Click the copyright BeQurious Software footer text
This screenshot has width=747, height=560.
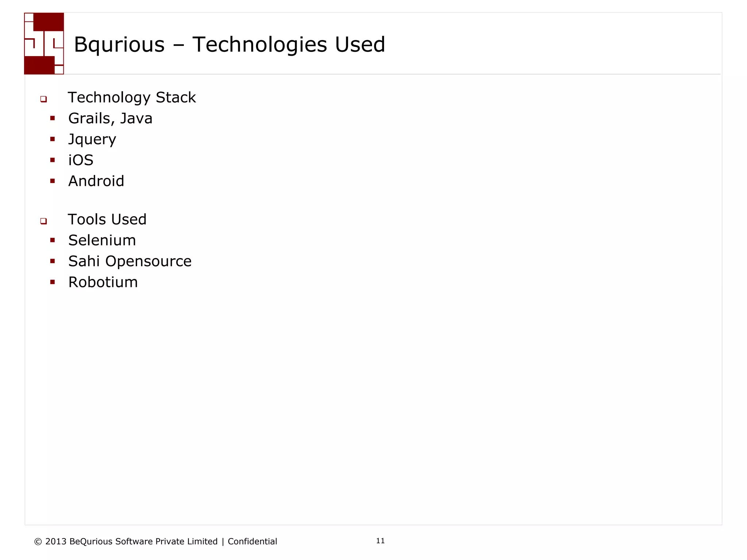click(x=155, y=542)
